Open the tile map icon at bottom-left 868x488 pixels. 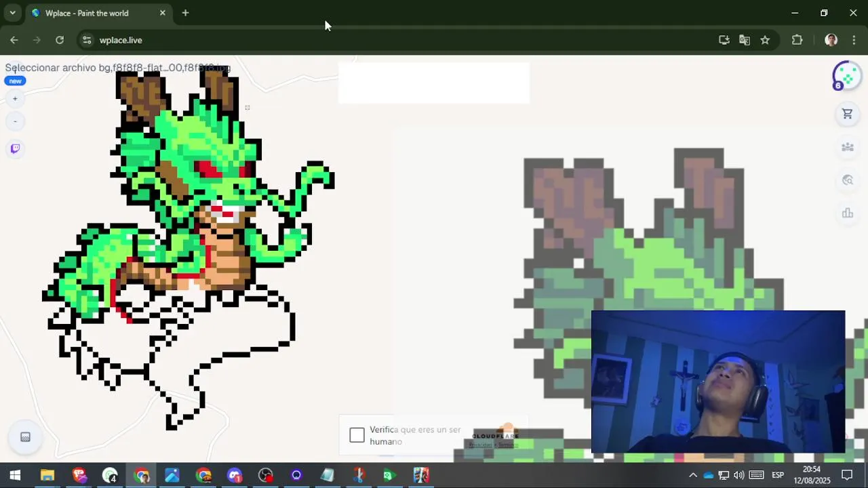click(25, 437)
